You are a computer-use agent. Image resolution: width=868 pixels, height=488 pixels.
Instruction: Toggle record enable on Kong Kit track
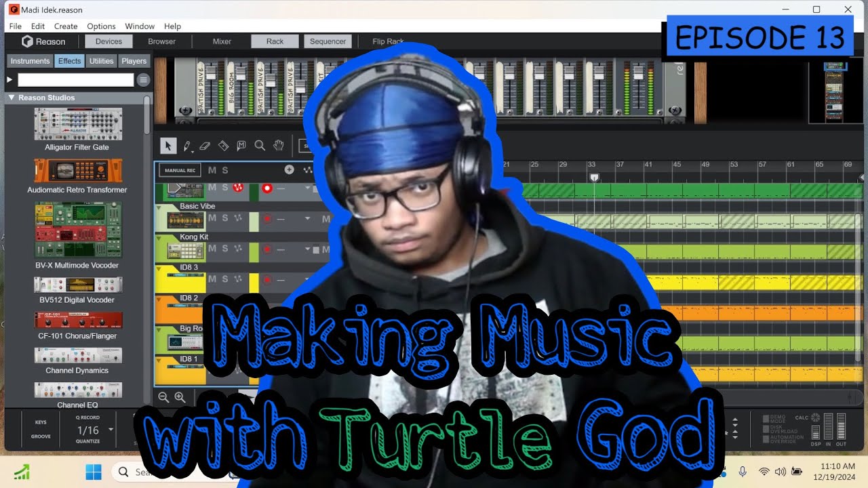pos(267,249)
